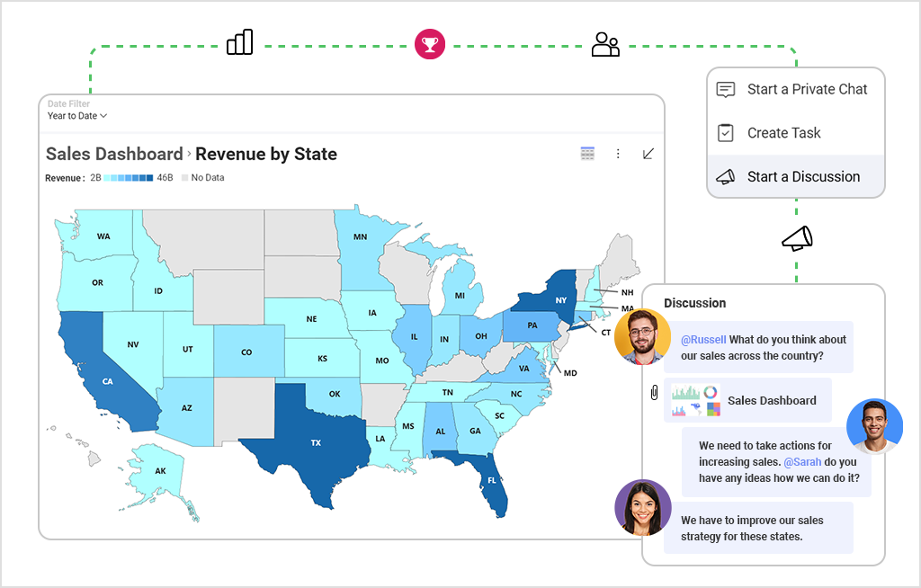Click the checkmark icon beside Create Task
This screenshot has width=921, height=588.
pyautogui.click(x=726, y=132)
